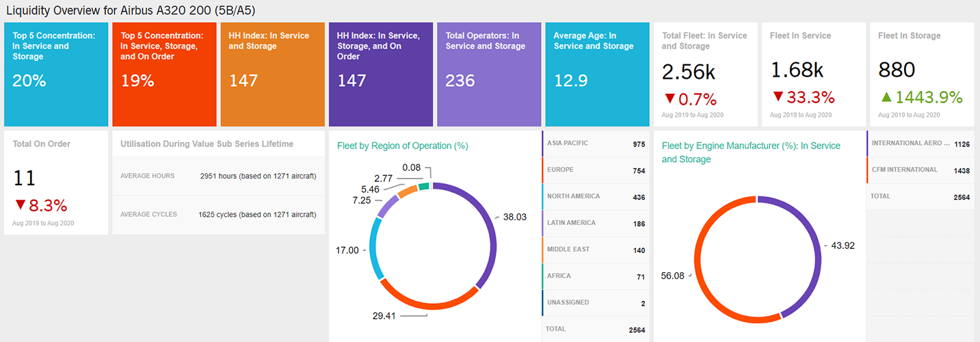Select the Fleet In Service 1.68k value
This screenshot has width=980, height=342.
(797, 70)
